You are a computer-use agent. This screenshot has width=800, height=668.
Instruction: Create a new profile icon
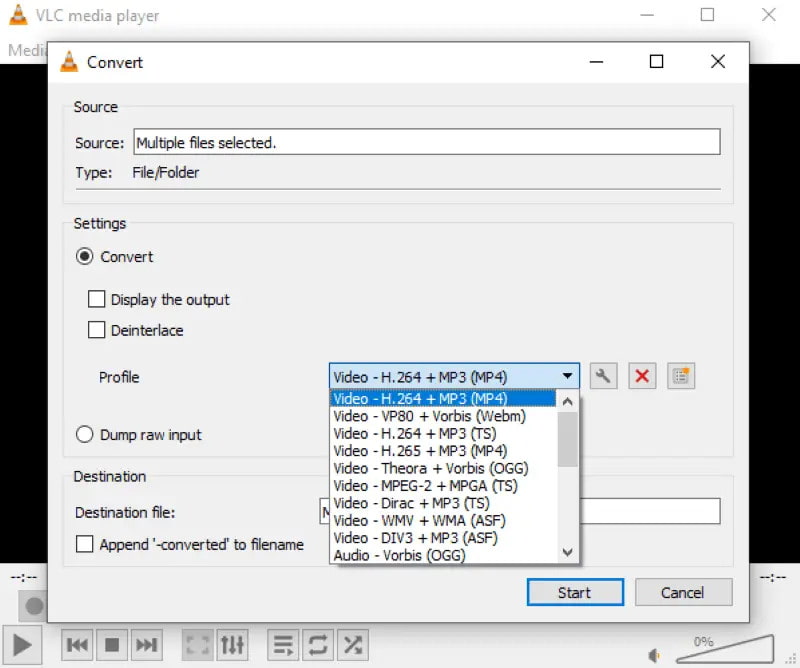pos(681,377)
